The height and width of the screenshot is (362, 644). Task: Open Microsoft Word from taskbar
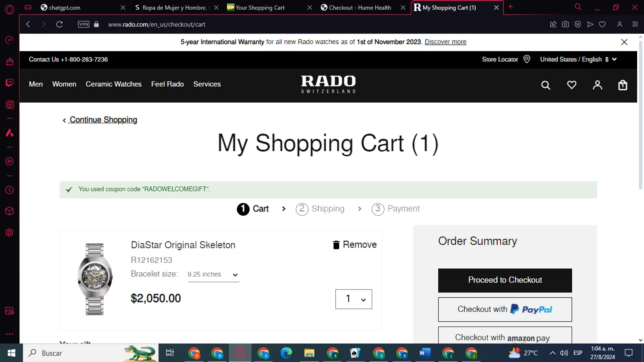coord(425,353)
